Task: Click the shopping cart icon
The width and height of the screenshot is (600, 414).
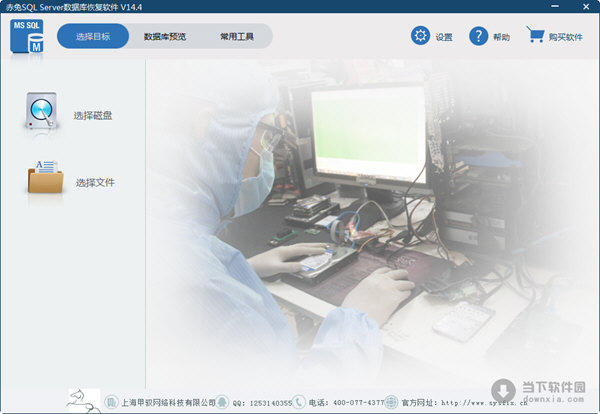Action: [x=535, y=34]
